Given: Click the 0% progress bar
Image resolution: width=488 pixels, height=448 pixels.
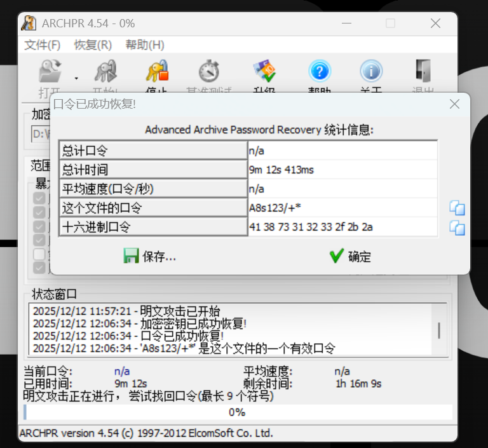Looking at the screenshot, I should [238, 412].
